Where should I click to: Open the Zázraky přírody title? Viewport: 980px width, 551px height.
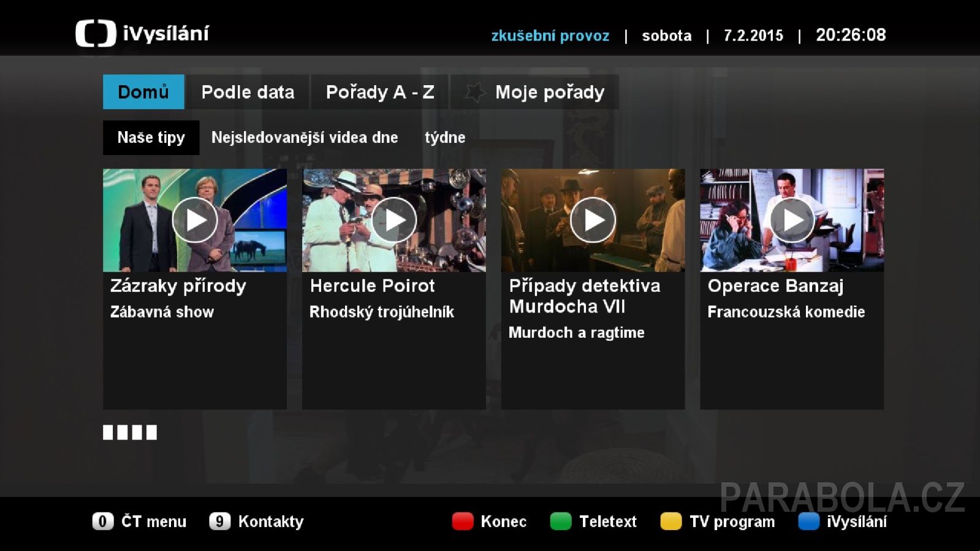point(178,286)
